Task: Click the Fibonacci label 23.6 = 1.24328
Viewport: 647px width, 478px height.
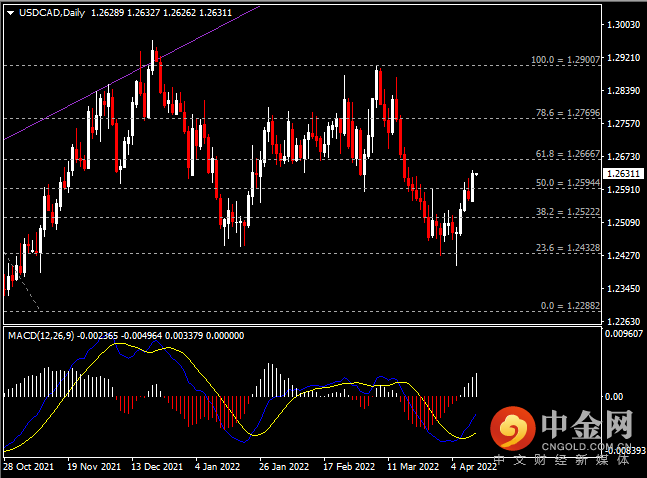Action: click(x=568, y=248)
